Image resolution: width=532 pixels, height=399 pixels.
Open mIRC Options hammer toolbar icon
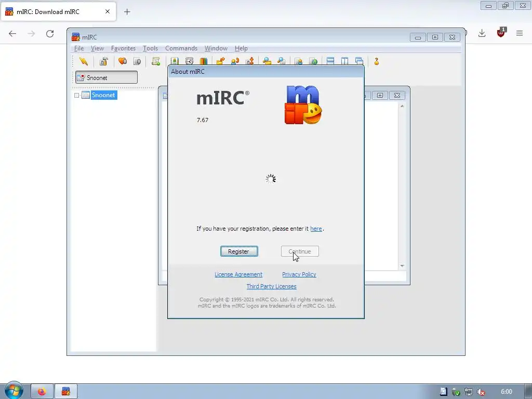103,61
